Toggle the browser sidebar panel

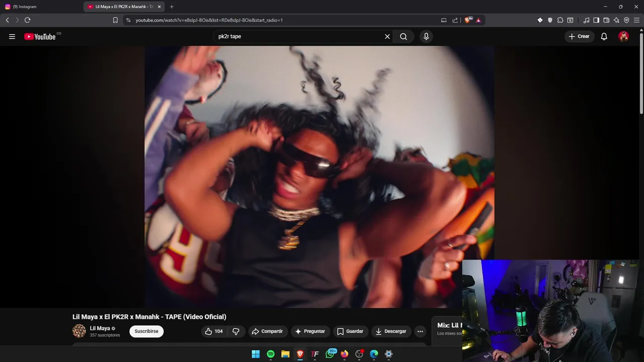[x=596, y=20]
